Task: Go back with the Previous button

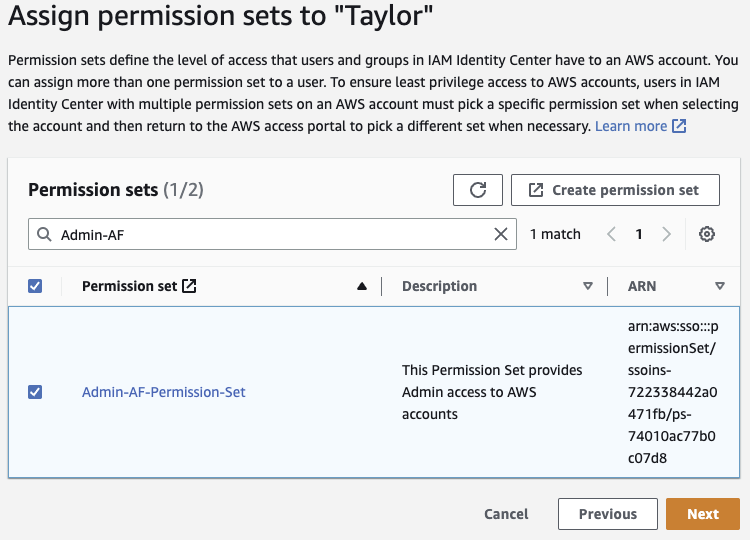Action: click(607, 514)
